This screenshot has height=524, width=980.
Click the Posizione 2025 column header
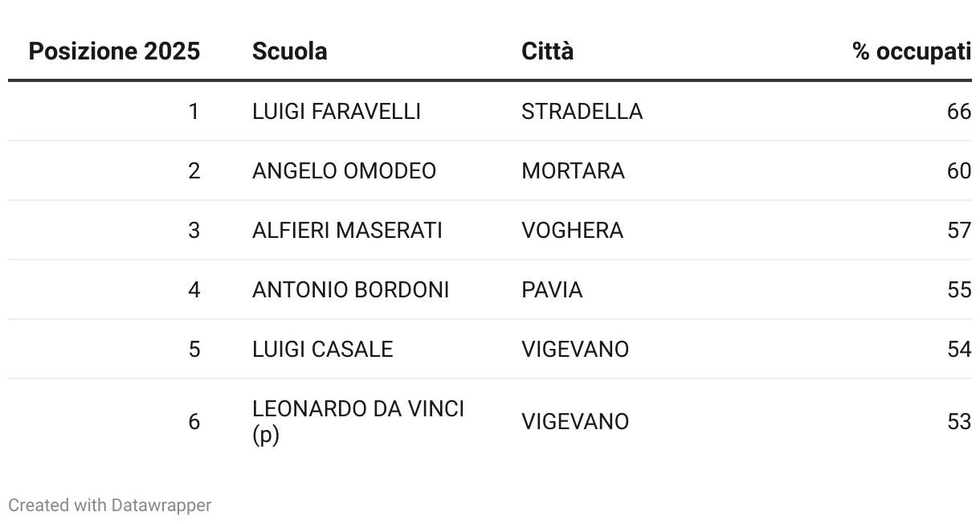click(x=114, y=51)
